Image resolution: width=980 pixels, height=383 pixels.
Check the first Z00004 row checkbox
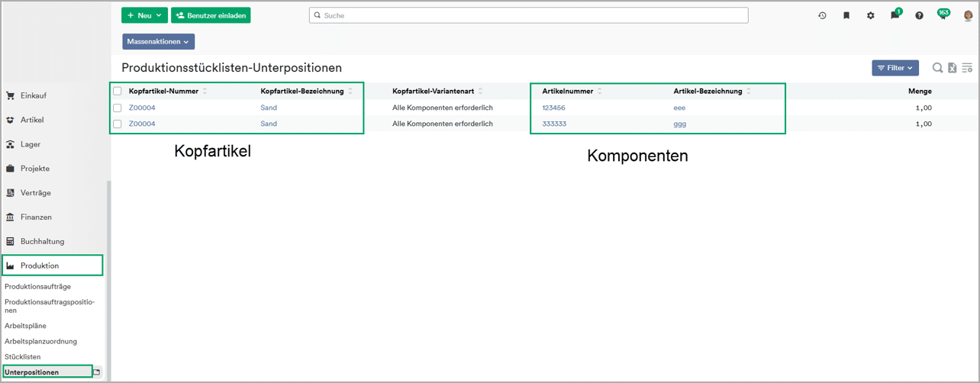pos(118,108)
